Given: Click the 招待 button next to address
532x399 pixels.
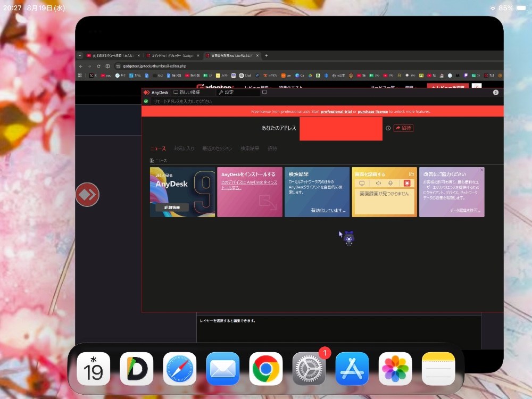Looking at the screenshot, I should tap(403, 128).
